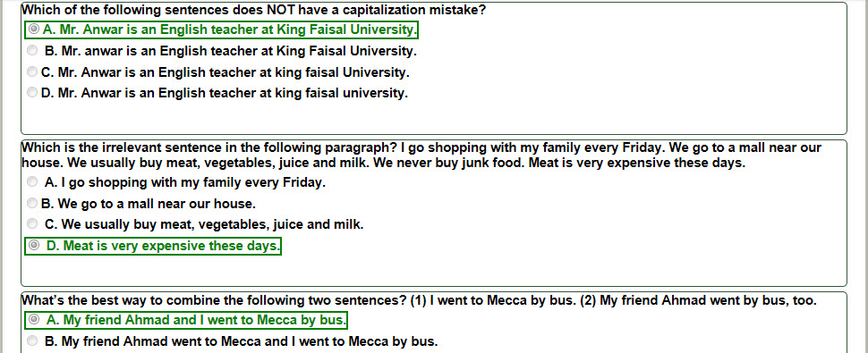Click the capitalization mistake question text
Image resolution: width=868 pixels, height=353 pixels.
click(253, 10)
